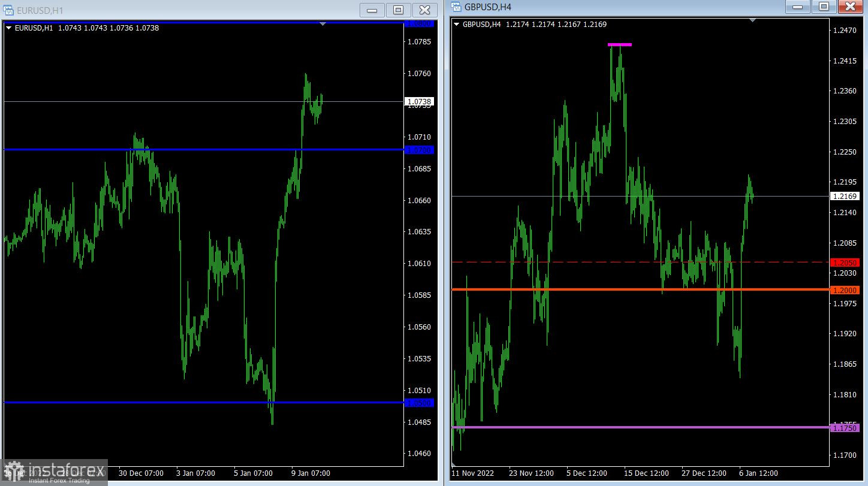Click the 30 Dec 07:00 time axis label
Image resolution: width=868 pixels, height=486 pixels.
click(141, 473)
